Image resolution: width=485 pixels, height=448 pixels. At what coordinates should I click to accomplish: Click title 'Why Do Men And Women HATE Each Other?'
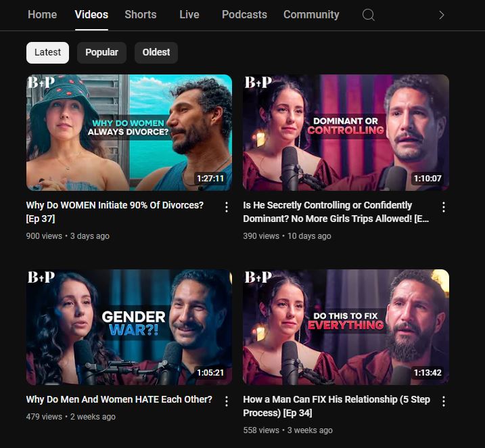tap(119, 399)
